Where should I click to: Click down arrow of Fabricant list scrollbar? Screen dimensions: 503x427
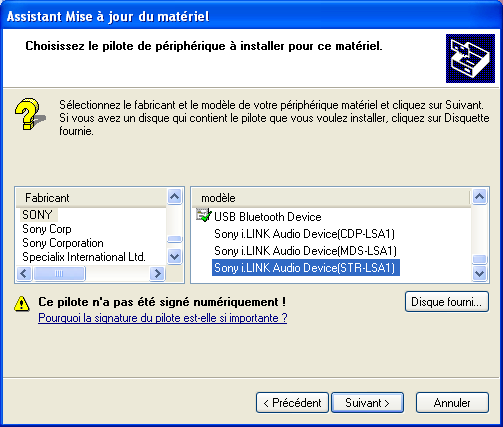click(x=175, y=257)
